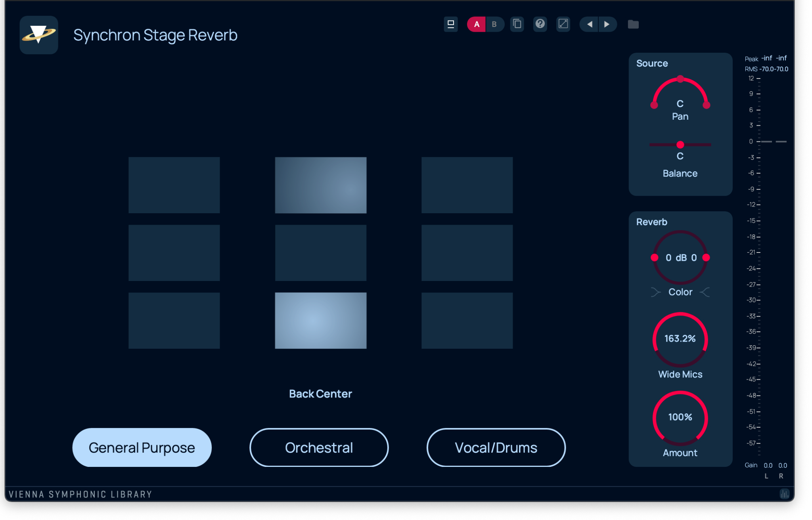Select the Orchestral mode button
Viewport: 812px width, 520px height.
coord(319,447)
